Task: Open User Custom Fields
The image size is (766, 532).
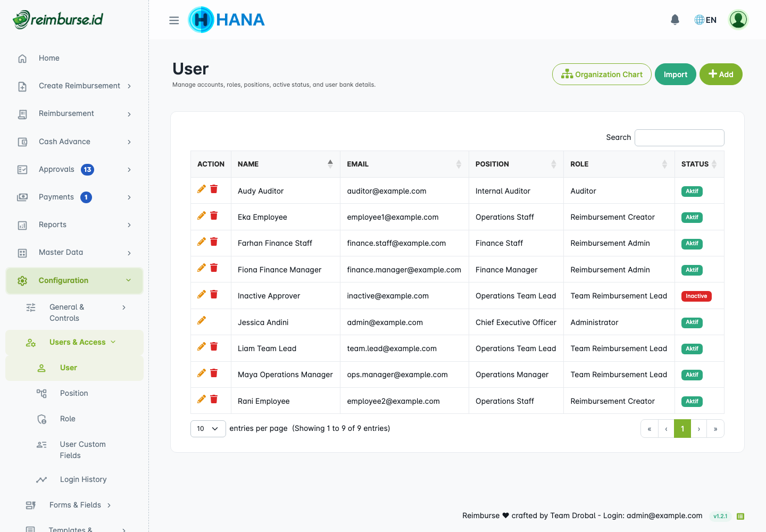Action: (x=74, y=450)
